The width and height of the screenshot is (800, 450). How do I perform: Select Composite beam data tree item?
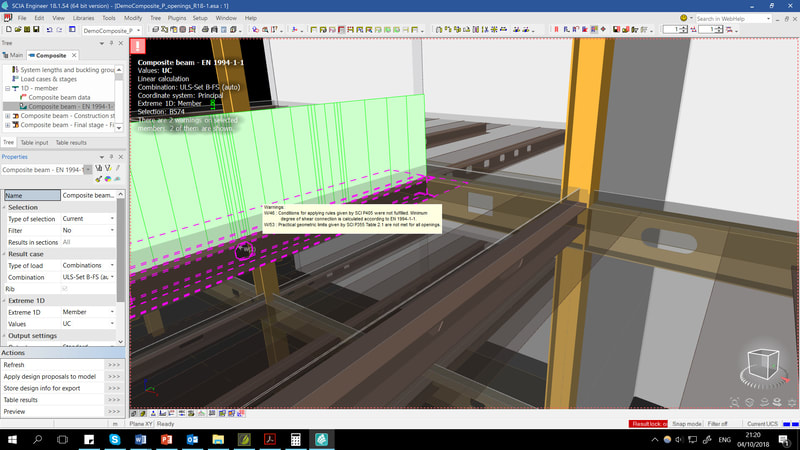point(59,97)
